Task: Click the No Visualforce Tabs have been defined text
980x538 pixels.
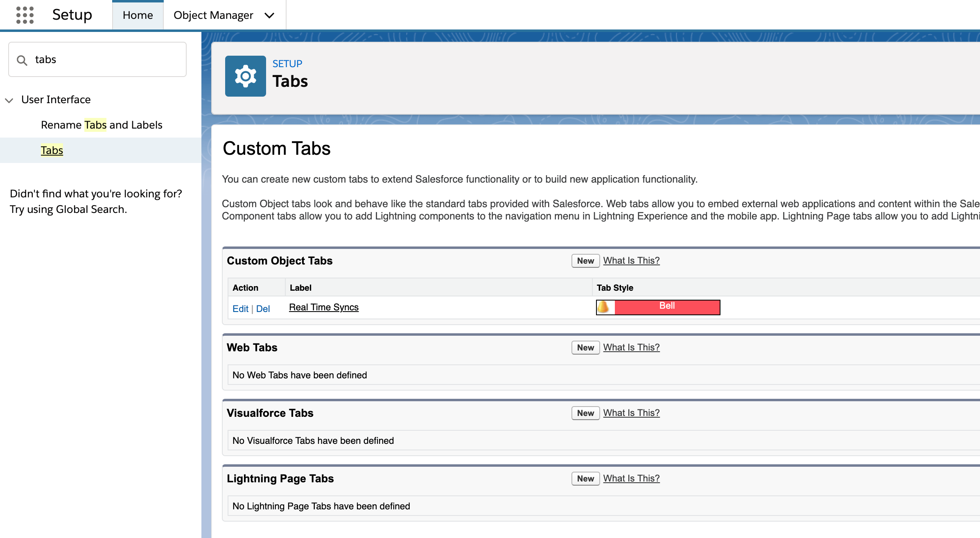Action: pyautogui.click(x=313, y=441)
